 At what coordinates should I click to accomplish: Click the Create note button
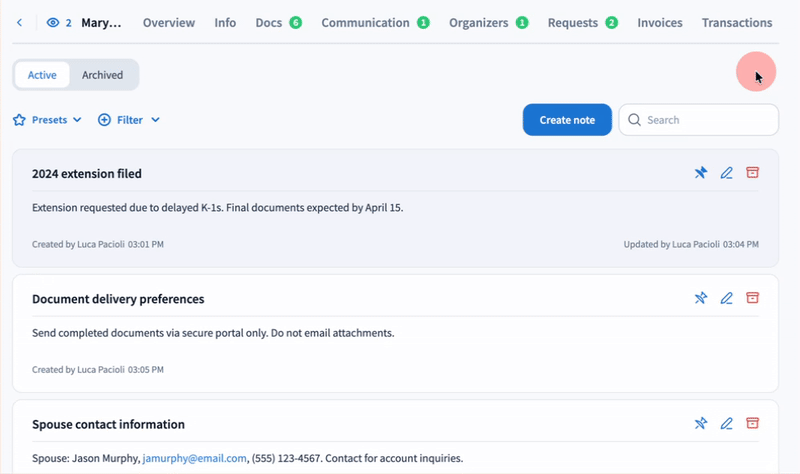pyautogui.click(x=567, y=120)
